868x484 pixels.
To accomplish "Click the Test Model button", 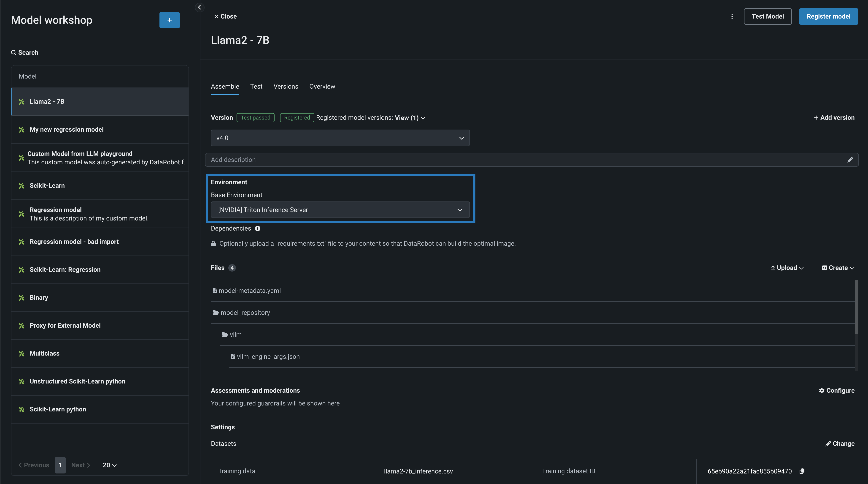I will (767, 16).
